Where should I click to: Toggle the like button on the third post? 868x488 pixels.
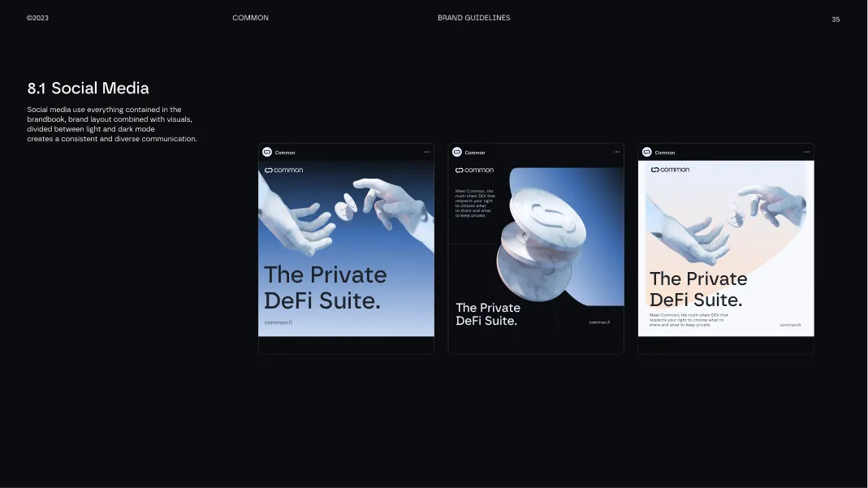click(x=647, y=343)
